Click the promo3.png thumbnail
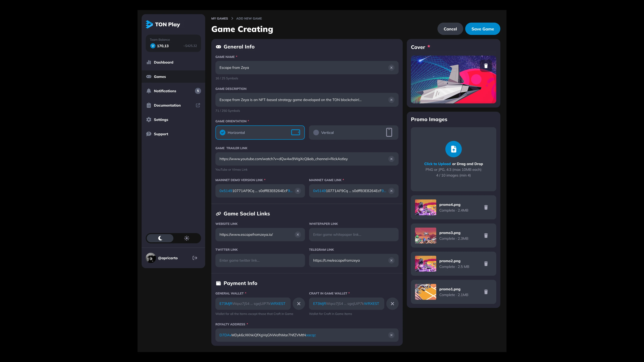644x362 pixels. (x=425, y=236)
